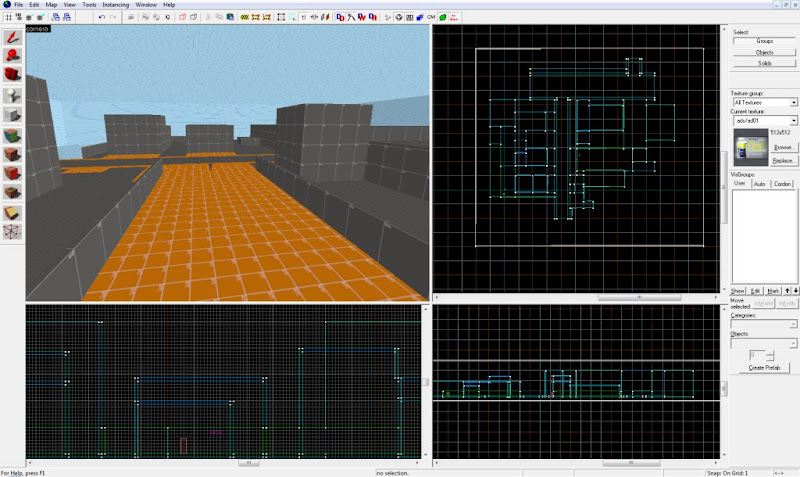Click the larger grid size icon
The height and width of the screenshot is (477, 800).
click(x=40, y=17)
